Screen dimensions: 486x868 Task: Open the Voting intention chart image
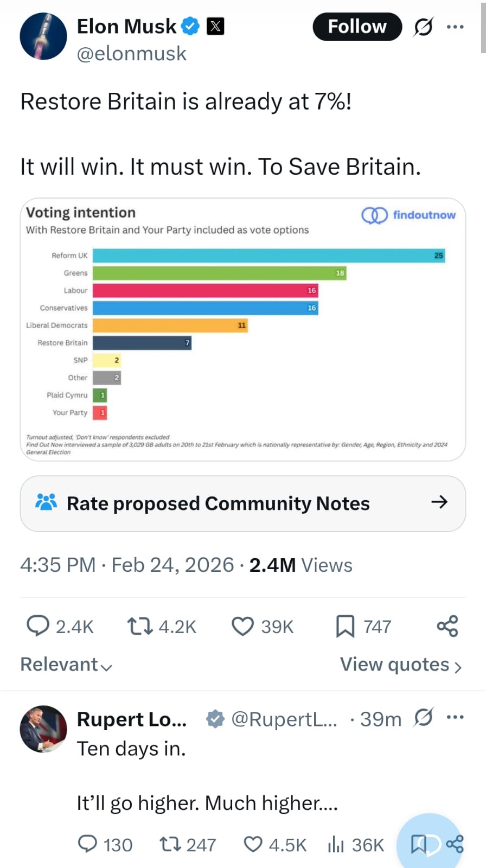[242, 329]
